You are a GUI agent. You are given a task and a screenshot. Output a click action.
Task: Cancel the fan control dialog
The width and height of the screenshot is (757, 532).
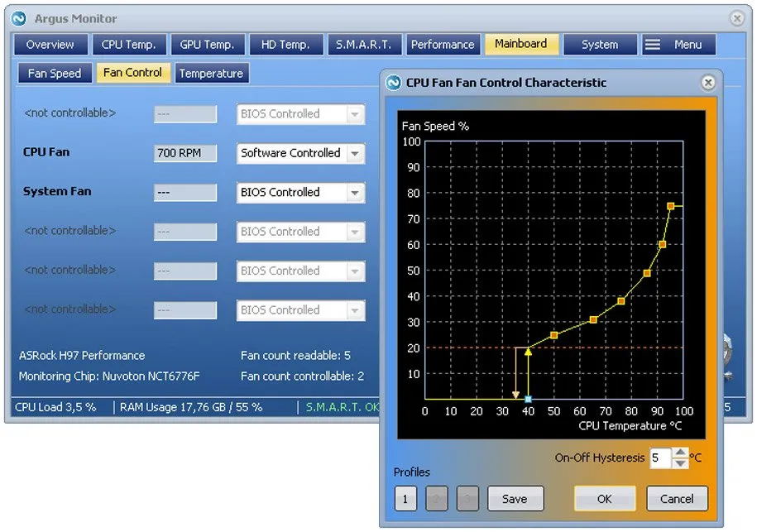(677, 499)
